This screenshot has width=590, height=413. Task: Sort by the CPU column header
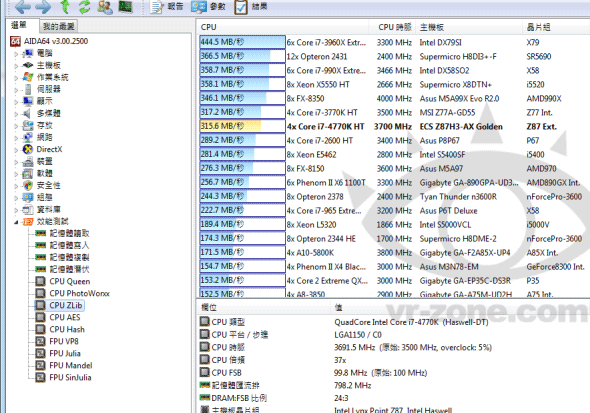[282, 27]
